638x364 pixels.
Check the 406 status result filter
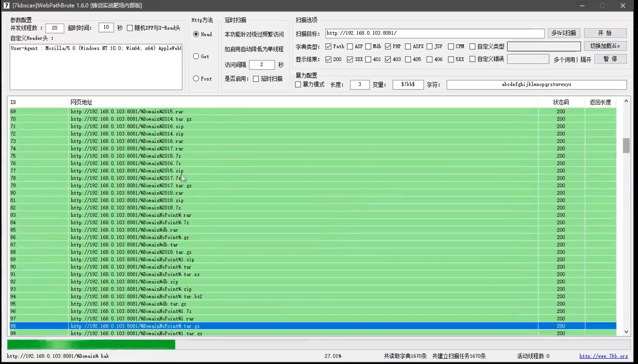pyautogui.click(x=429, y=59)
